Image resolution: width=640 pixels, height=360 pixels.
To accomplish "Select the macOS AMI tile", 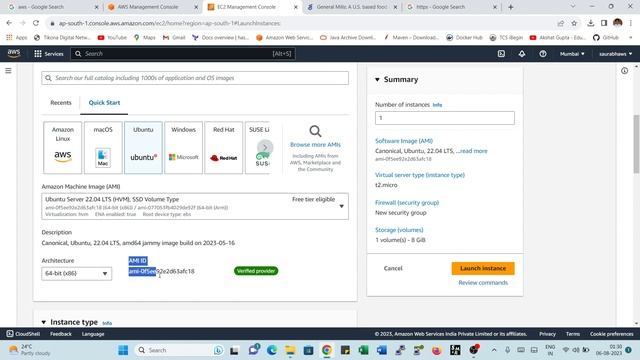I will tap(103, 147).
